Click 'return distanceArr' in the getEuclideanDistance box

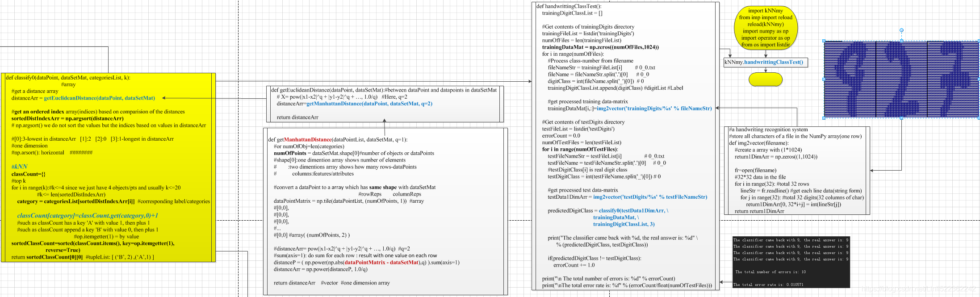click(297, 117)
